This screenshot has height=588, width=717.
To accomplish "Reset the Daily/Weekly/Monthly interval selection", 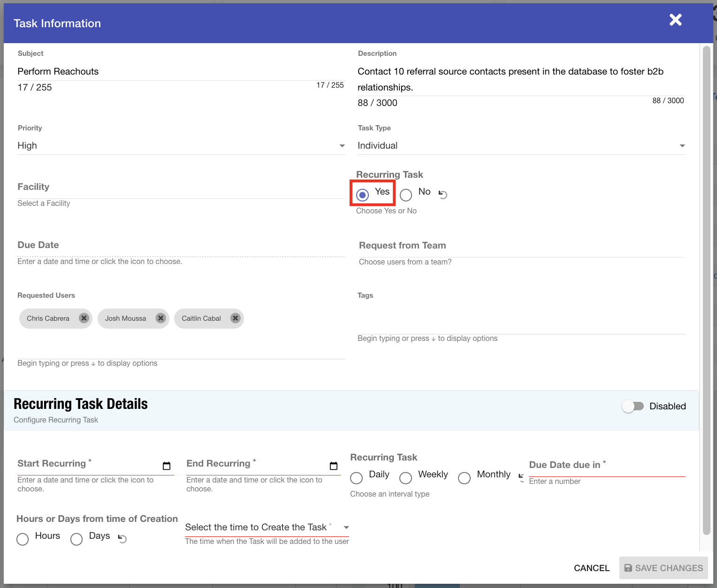I will point(521,478).
